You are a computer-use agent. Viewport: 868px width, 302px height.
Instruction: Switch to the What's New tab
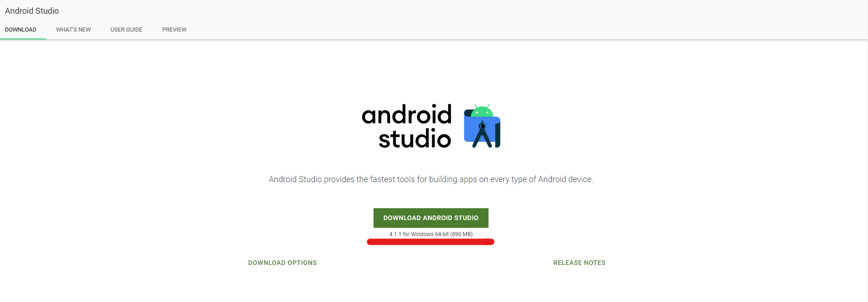point(73,30)
